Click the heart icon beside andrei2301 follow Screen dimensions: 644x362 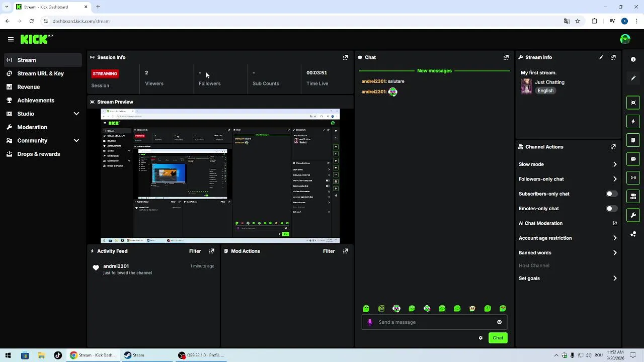pyautogui.click(x=96, y=268)
